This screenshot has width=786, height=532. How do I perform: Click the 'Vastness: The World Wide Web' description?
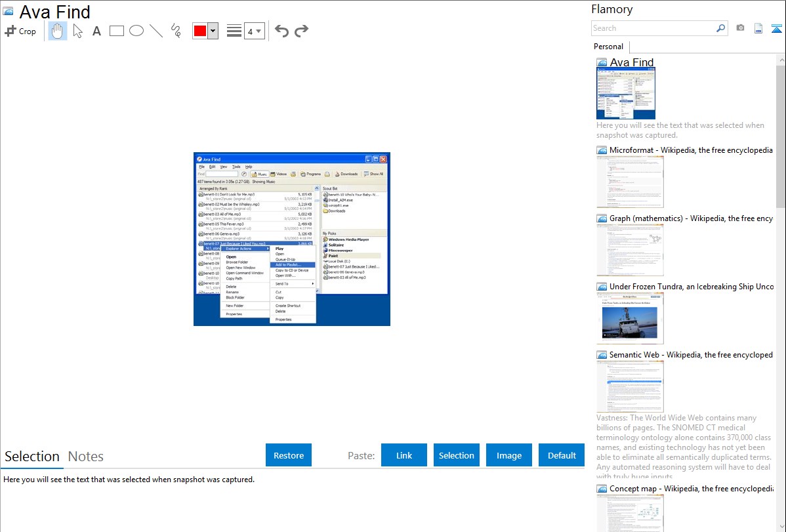[684, 447]
